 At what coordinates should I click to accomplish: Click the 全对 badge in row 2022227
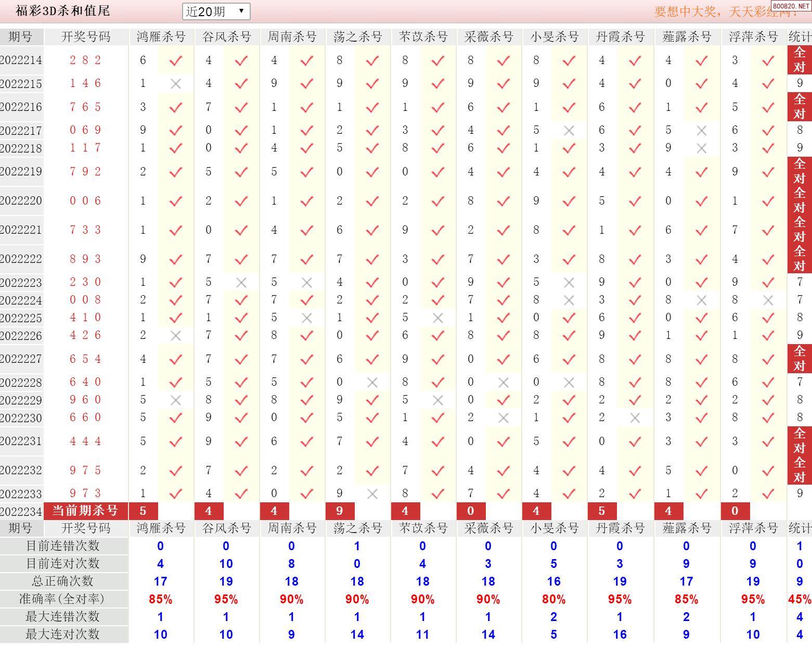800,359
